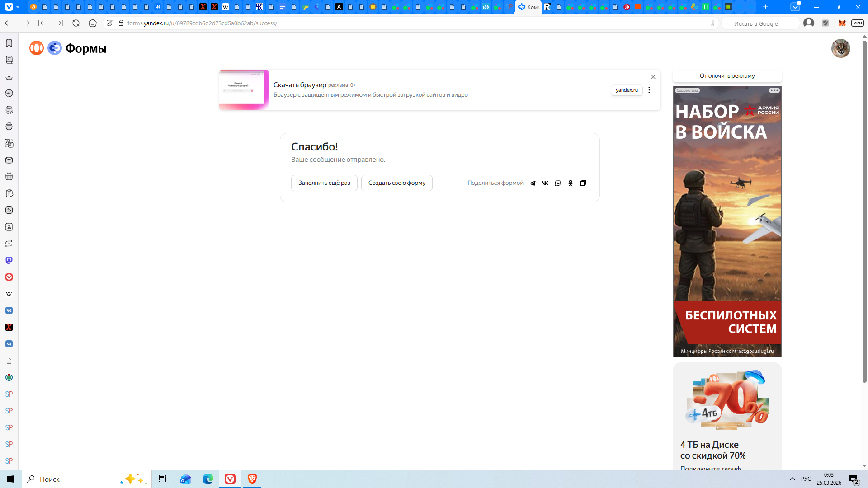Click "Создать свою форму" button
Screen dimensions: 868x488
coord(396,183)
